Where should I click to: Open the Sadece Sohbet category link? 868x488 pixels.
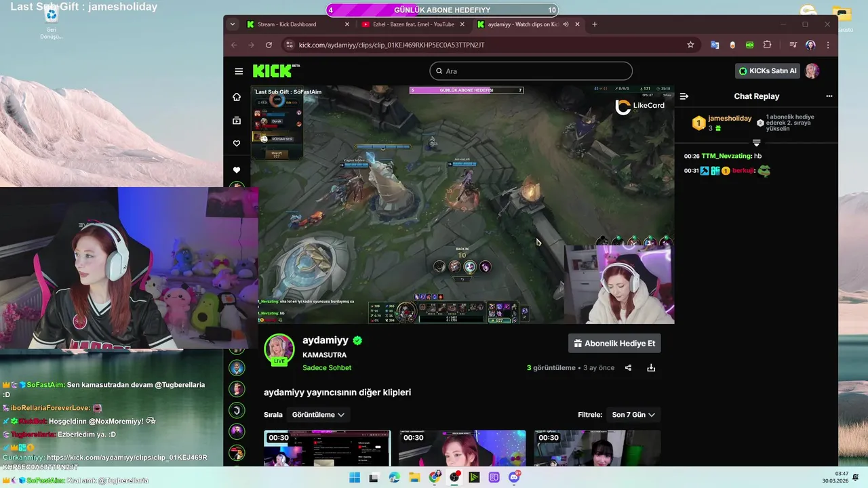327,368
